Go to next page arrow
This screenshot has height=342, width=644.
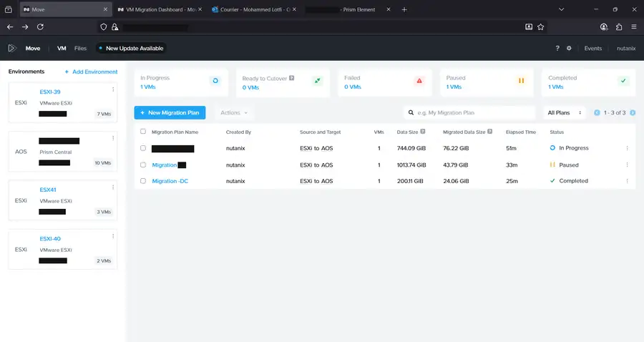pos(633,112)
